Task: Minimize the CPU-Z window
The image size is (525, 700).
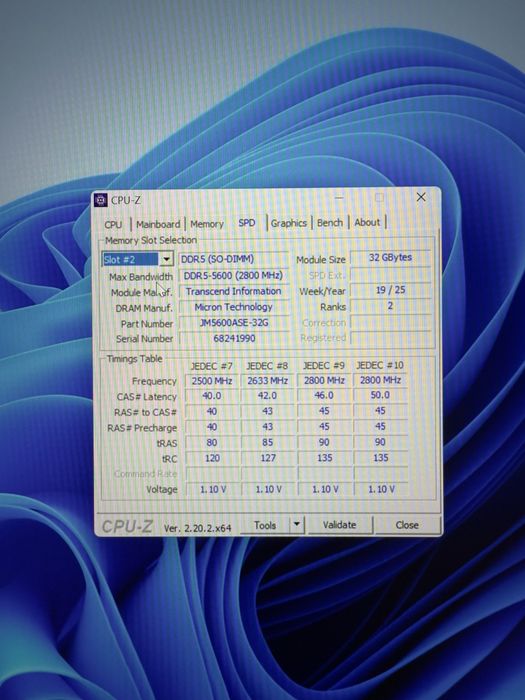Action: pyautogui.click(x=339, y=197)
